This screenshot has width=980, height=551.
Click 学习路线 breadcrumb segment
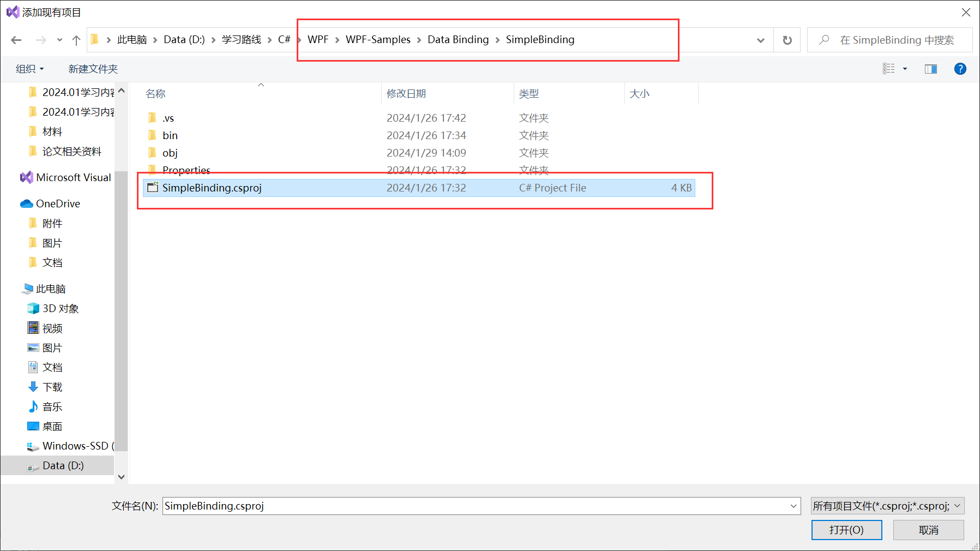click(242, 39)
